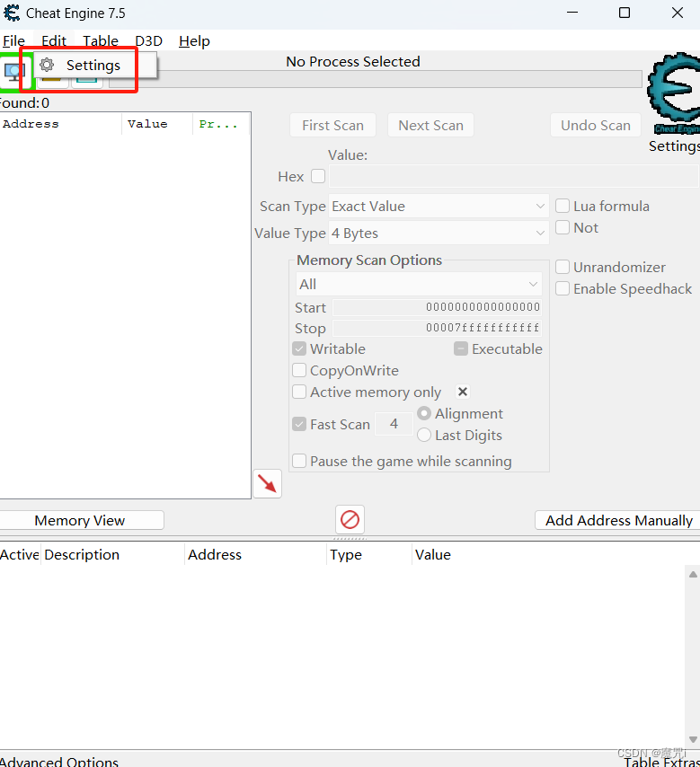Click the X next to Active memory only
Viewport: 700px width, 767px height.
point(463,392)
